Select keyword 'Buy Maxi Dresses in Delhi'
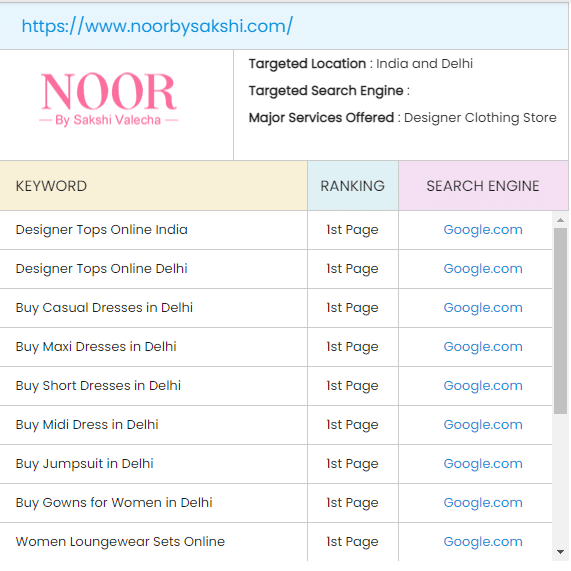 (x=96, y=347)
